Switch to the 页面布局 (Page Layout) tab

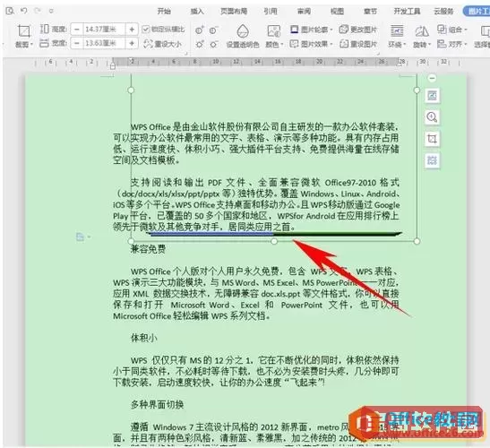click(x=234, y=12)
